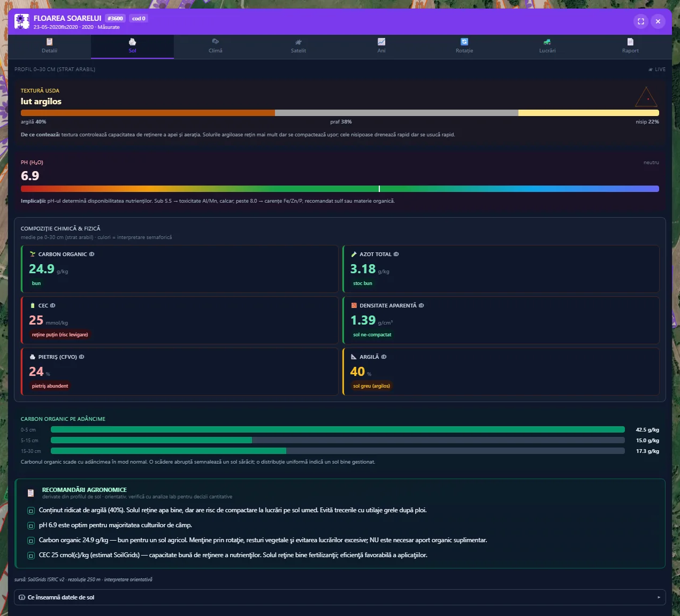
Task: Click the 'lut argilos' texture title
Action: click(41, 102)
